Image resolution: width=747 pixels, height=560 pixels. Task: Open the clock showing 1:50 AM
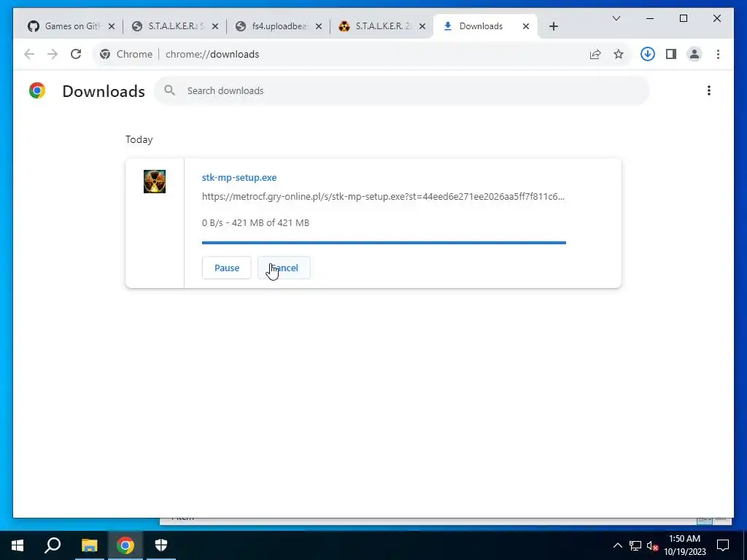pos(684,545)
